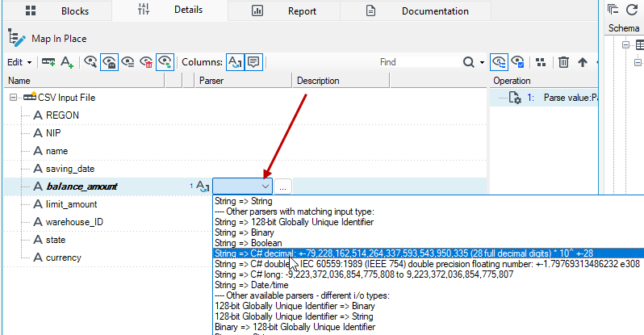Collapse the second Schema tree node
Screen dimensions: 644x335
[x=638, y=62]
